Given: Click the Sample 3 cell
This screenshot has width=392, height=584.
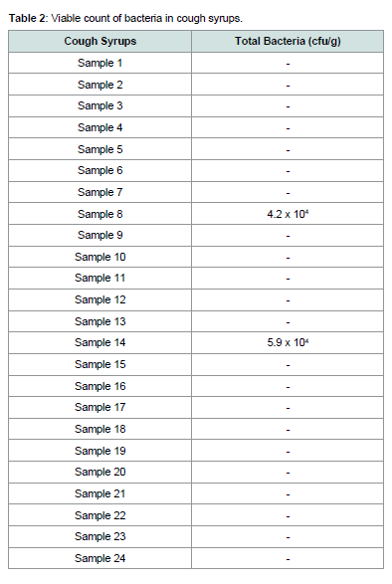Looking at the screenshot, I should click(99, 105).
